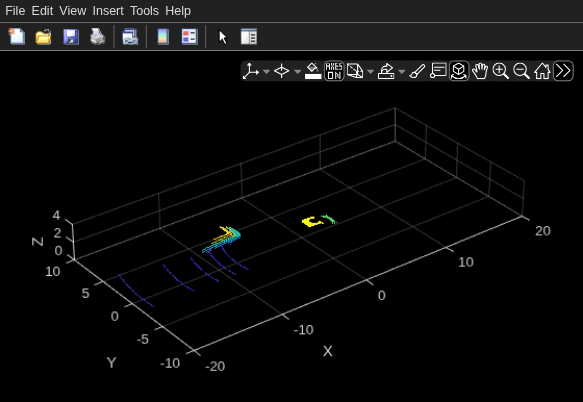Open the Tools menu

pos(144,11)
